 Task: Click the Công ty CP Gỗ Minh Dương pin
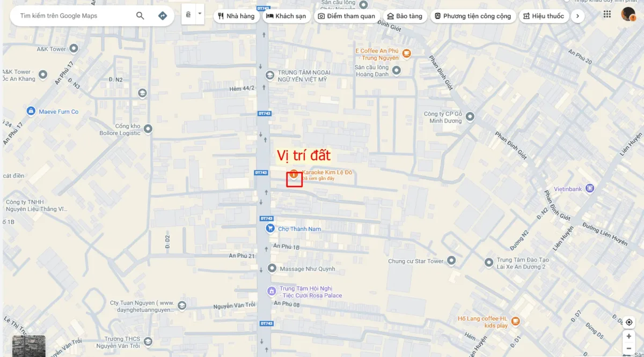[470, 116]
